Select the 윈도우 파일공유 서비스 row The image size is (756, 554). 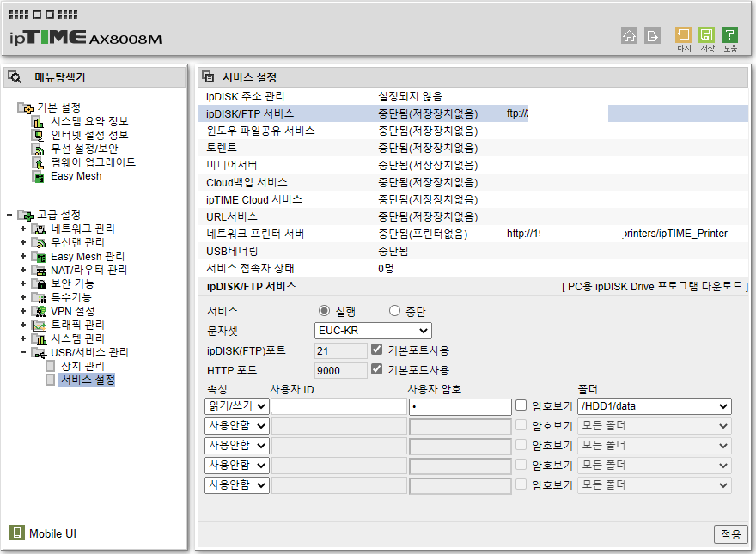[x=473, y=131]
